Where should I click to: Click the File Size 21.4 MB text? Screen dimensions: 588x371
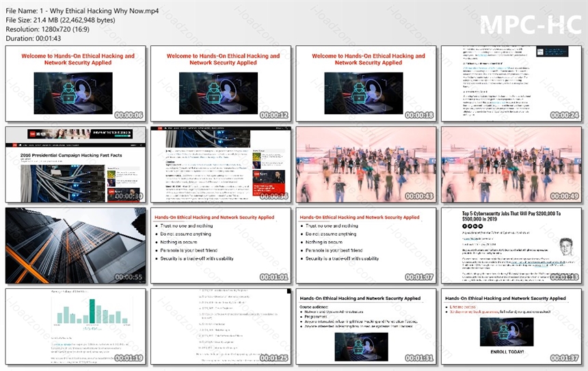[x=60, y=20]
